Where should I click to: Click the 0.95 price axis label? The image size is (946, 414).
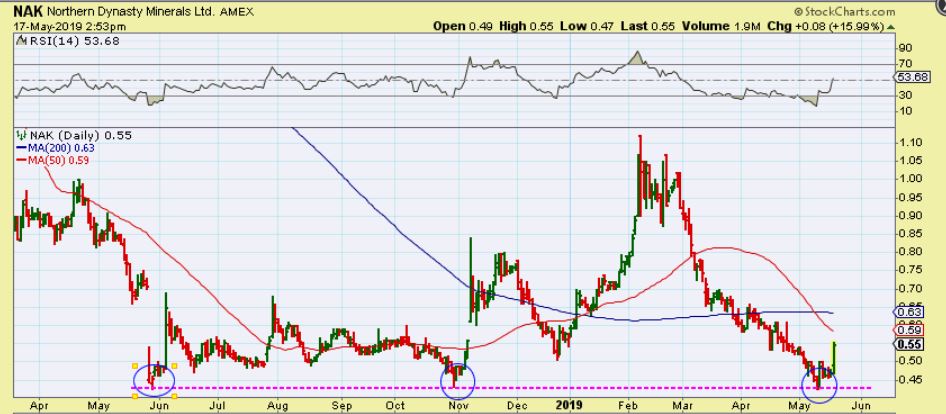(x=910, y=197)
